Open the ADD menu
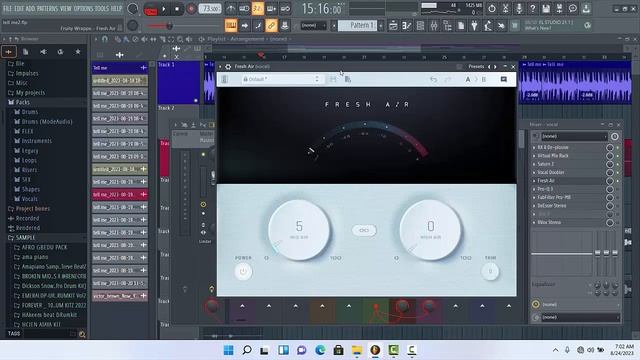Screen dimensions: 640x360 tap(31, 8)
